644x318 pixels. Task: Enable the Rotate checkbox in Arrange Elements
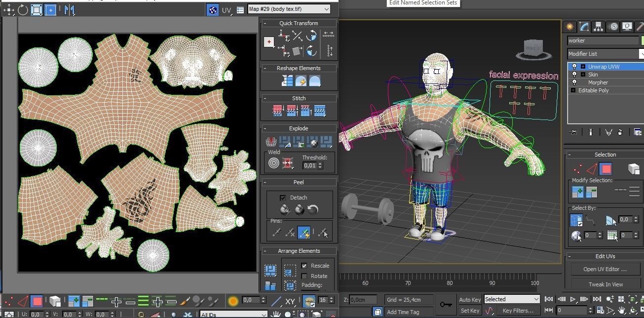click(x=304, y=276)
